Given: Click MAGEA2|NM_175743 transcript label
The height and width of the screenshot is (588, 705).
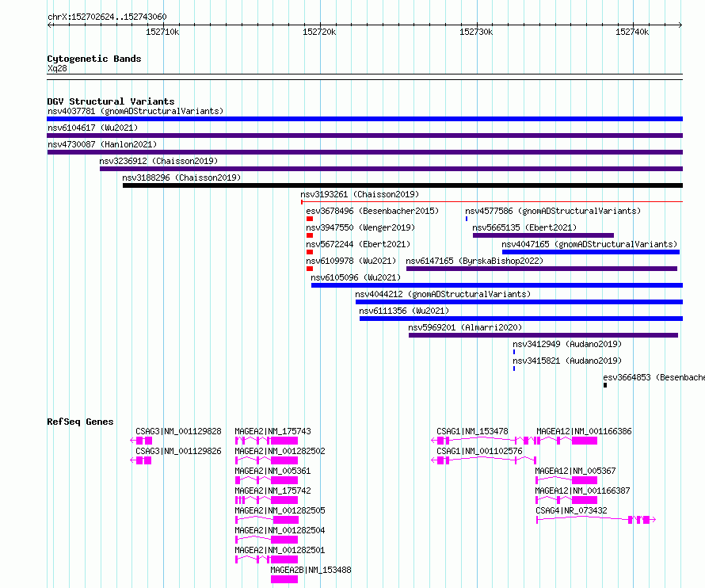Looking at the screenshot, I should 272,431.
